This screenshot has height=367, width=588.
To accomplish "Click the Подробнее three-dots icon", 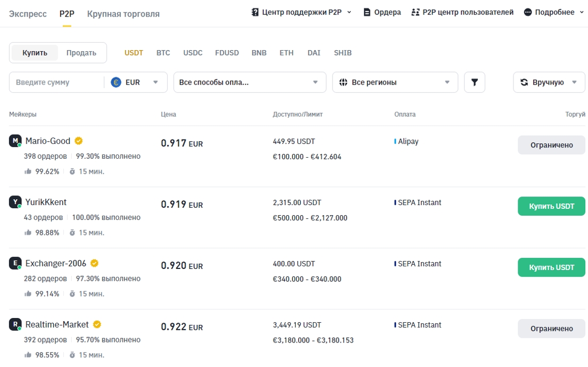I will click(528, 12).
